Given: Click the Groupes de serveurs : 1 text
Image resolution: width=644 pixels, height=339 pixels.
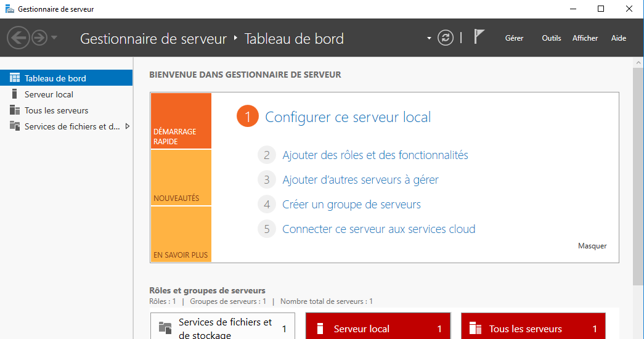Looking at the screenshot, I should [228, 301].
